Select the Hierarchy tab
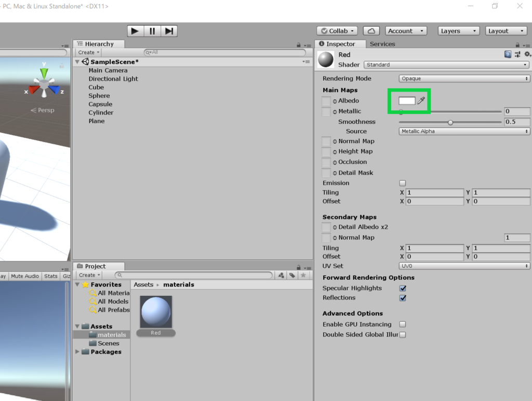532x401 pixels. (99, 44)
